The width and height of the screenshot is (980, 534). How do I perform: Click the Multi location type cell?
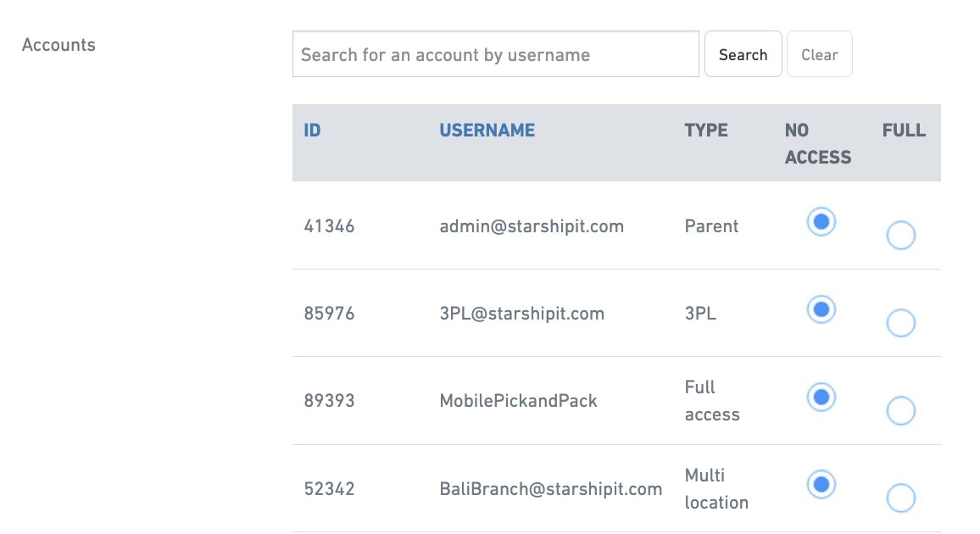point(716,489)
